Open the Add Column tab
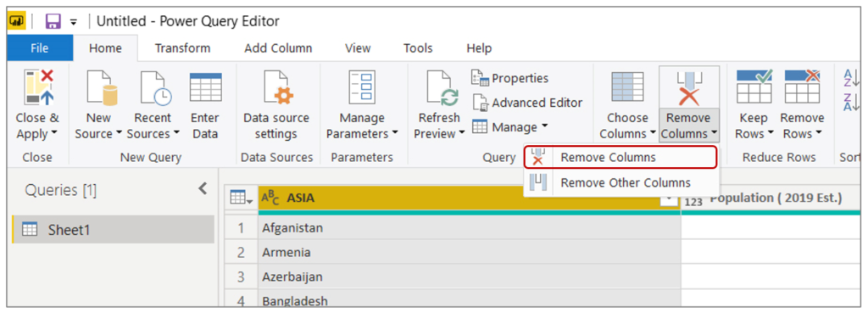The width and height of the screenshot is (868, 313). click(278, 48)
